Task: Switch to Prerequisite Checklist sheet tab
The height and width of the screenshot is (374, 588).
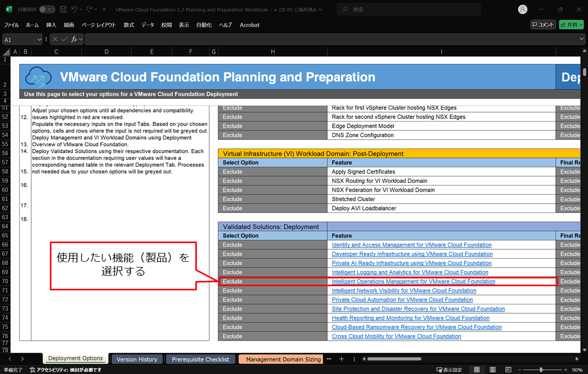Action: coord(201,359)
